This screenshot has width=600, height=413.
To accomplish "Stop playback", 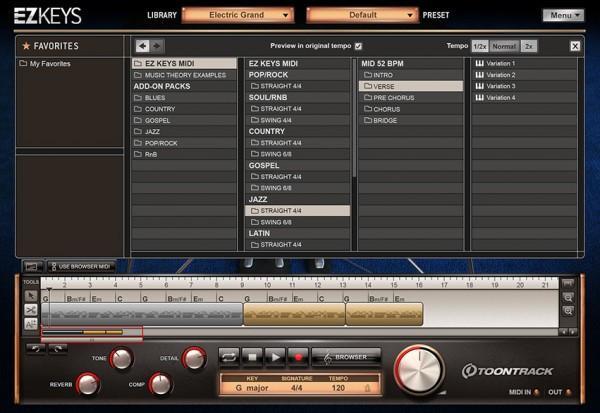I will click(x=252, y=357).
